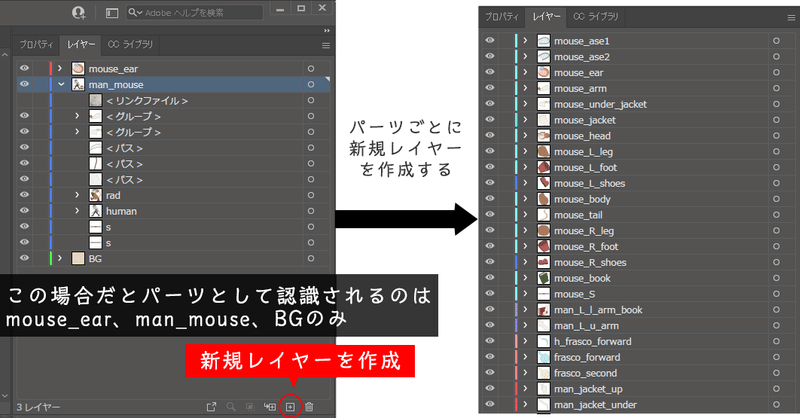Select the man_L_u_arm layer row
The width and height of the screenshot is (800, 418).
pos(638,326)
